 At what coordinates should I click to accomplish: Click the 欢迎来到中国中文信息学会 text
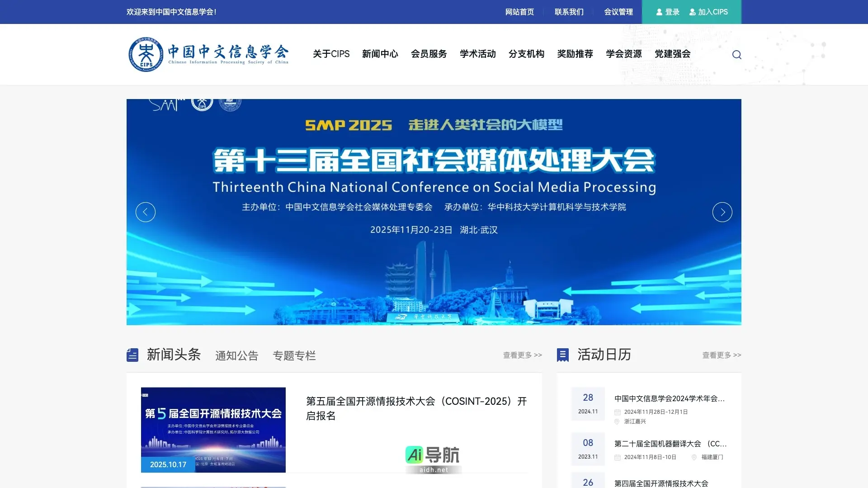click(171, 12)
